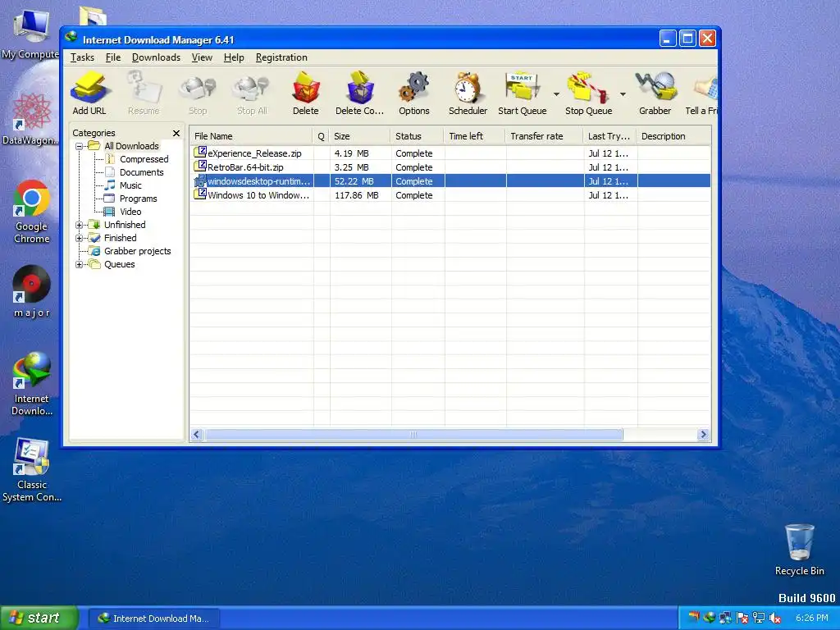The width and height of the screenshot is (840, 630).
Task: Click the muted volume tray icon
Action: (774, 619)
